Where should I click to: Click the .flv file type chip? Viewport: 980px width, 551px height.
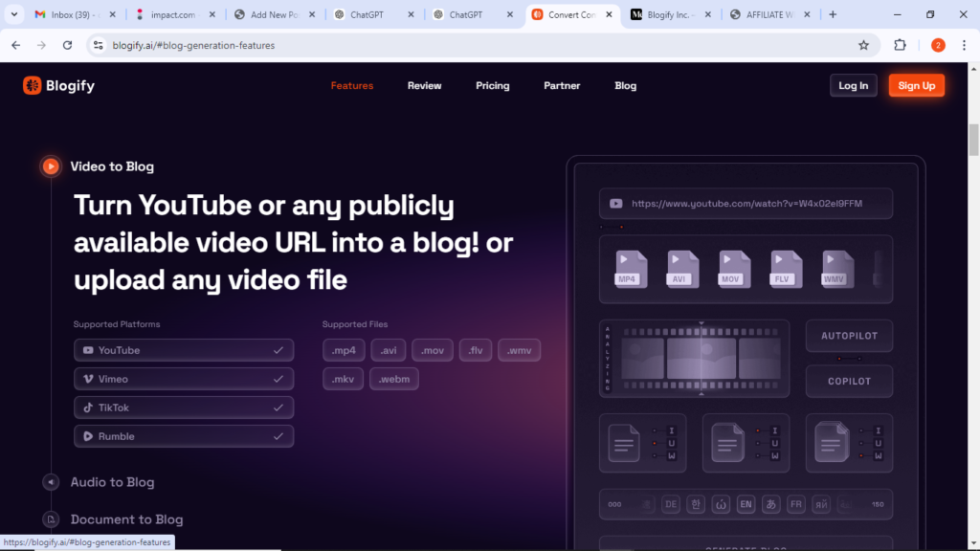pyautogui.click(x=476, y=350)
